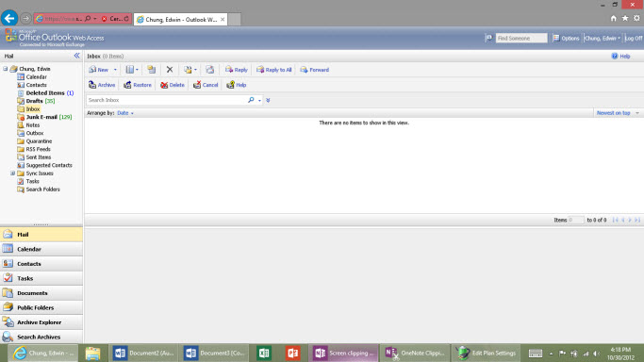Select the Sent Items folder

click(34, 157)
